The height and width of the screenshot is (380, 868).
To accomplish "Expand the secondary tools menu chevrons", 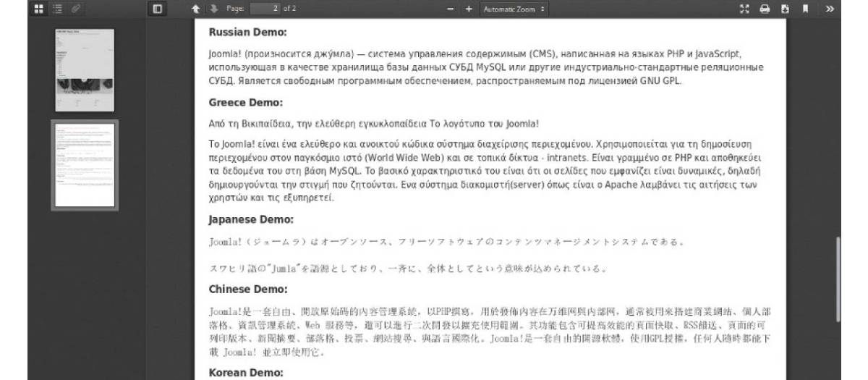I will [830, 9].
